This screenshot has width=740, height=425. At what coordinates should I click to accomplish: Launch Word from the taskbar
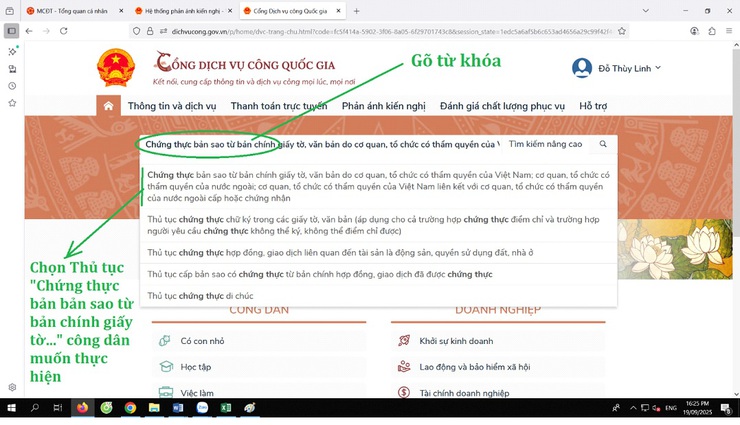tap(178, 408)
